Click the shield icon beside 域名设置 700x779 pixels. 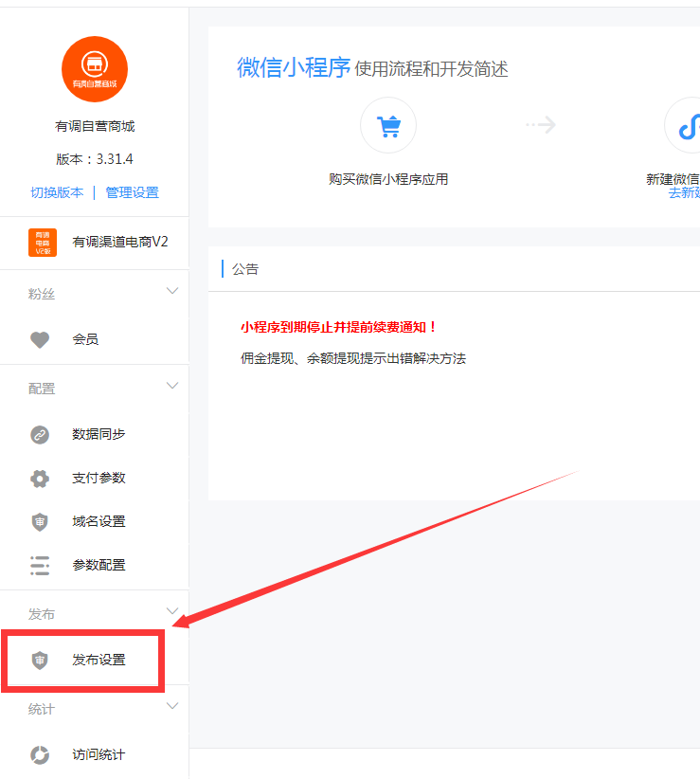40,522
